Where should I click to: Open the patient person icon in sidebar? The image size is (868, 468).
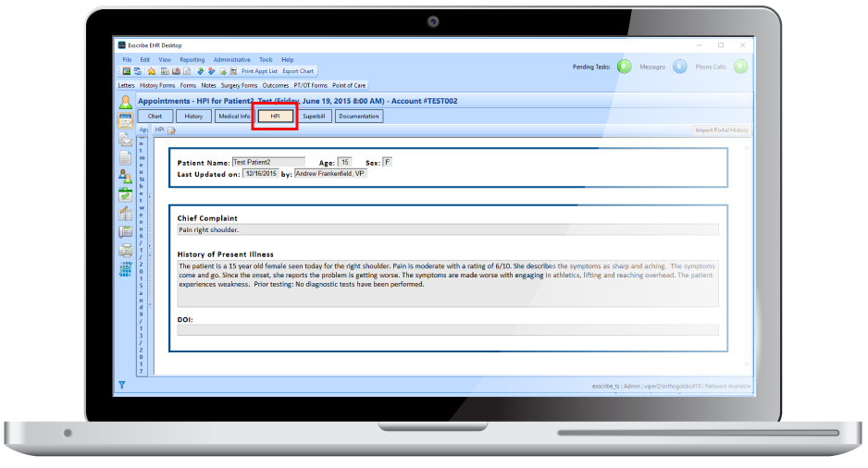click(126, 103)
